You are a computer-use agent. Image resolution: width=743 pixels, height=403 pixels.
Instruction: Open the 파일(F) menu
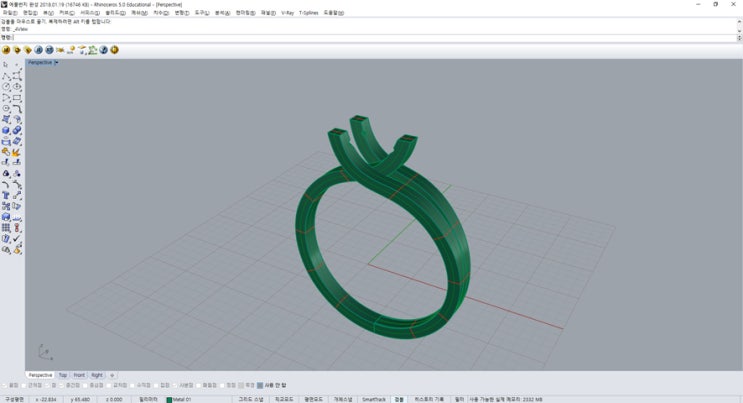(x=10, y=13)
